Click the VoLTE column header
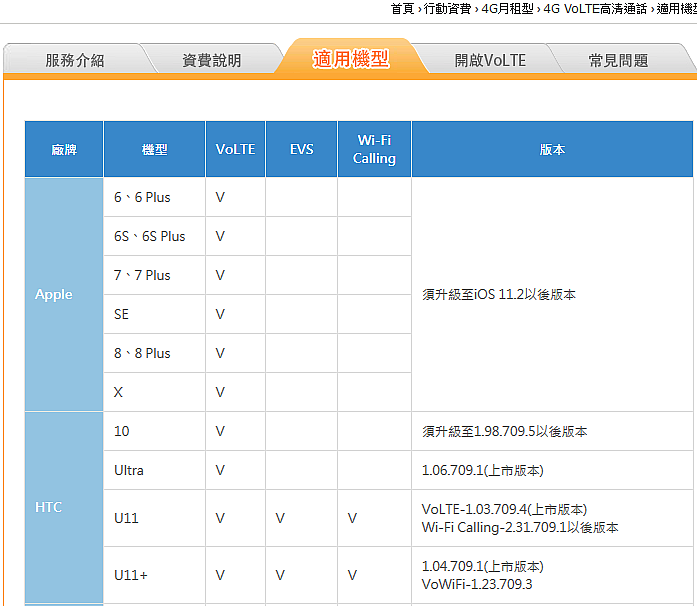697x606 pixels. coord(235,149)
